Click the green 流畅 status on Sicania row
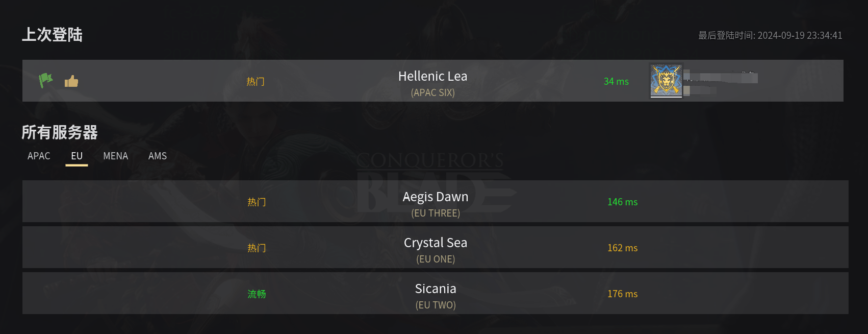 pyautogui.click(x=257, y=294)
